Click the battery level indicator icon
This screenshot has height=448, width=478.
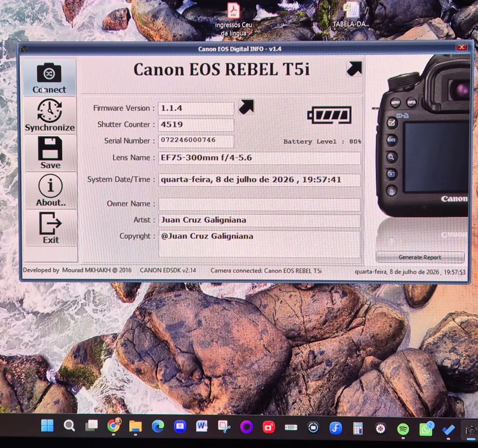tap(329, 115)
